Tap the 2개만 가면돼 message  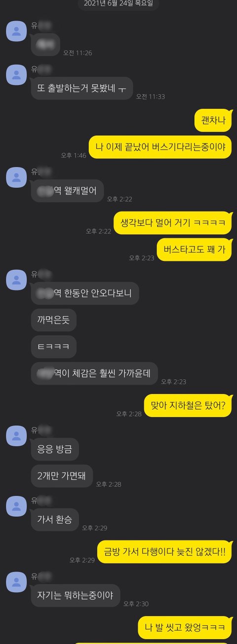(x=62, y=476)
